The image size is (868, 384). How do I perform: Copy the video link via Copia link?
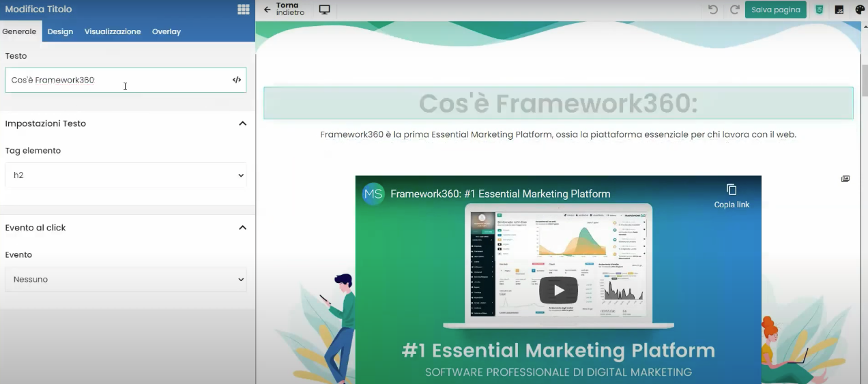click(732, 195)
